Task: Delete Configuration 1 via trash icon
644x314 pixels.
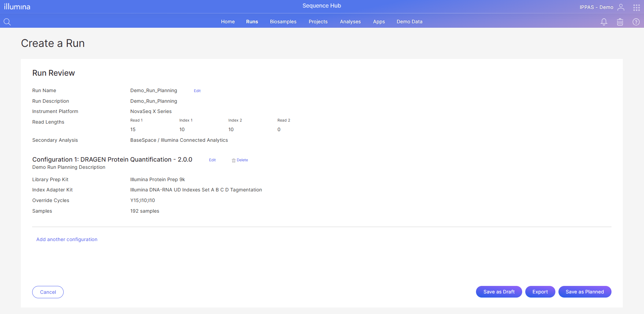Action: (234, 160)
